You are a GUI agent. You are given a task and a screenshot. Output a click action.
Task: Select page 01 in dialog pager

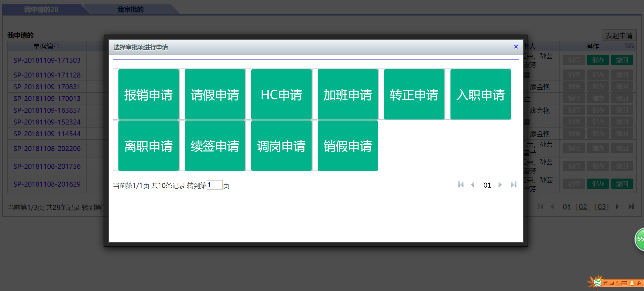tap(487, 185)
